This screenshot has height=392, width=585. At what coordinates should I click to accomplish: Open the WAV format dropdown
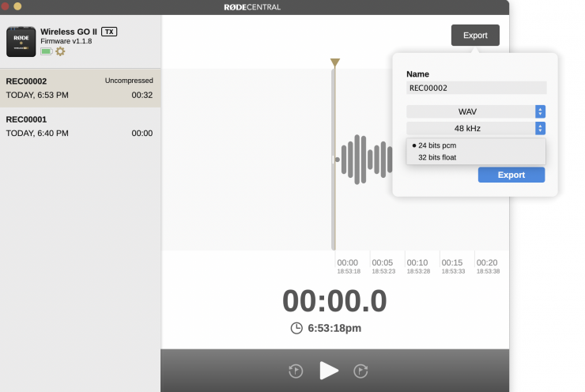(476, 111)
